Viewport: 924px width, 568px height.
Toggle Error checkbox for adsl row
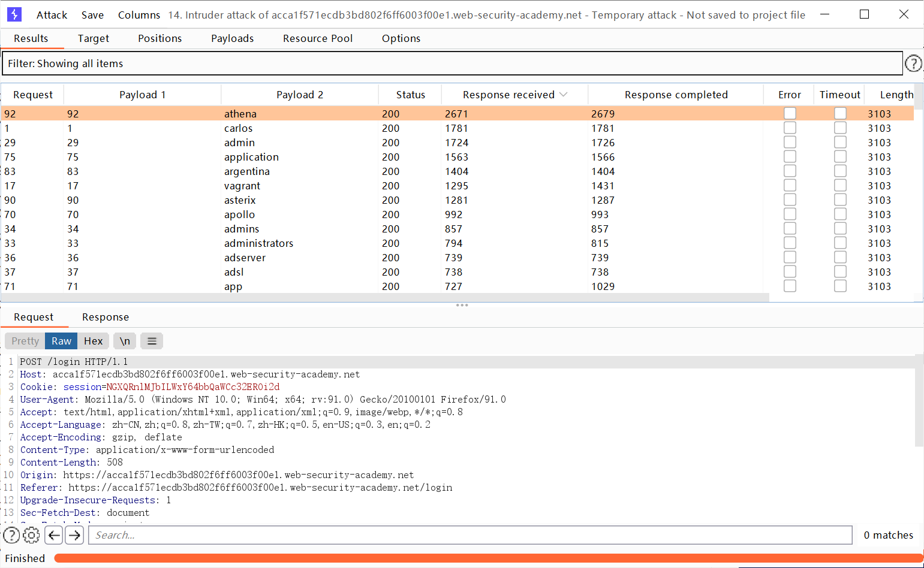790,271
